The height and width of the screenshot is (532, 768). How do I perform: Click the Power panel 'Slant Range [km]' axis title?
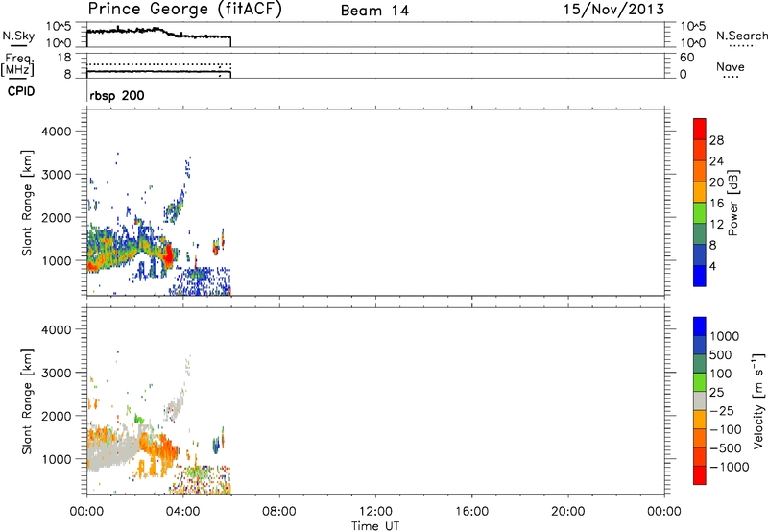tap(27, 203)
